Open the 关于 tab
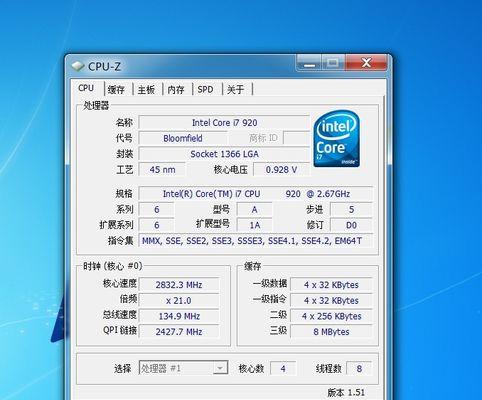This screenshot has height=400, width=482. click(235, 90)
